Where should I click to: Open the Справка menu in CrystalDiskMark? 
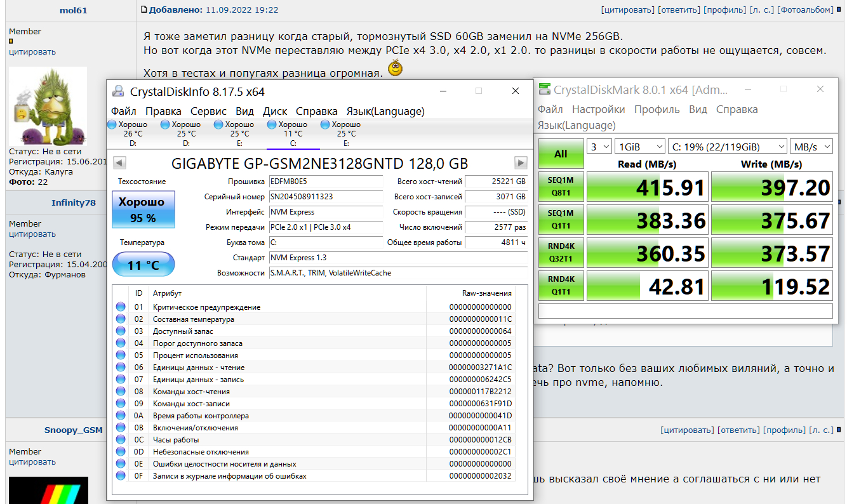[x=737, y=109]
